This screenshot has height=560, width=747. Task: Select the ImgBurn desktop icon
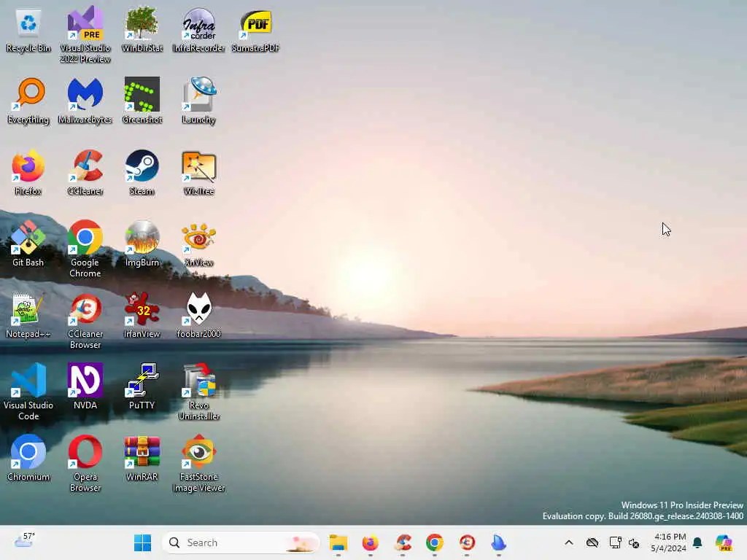pyautogui.click(x=142, y=244)
